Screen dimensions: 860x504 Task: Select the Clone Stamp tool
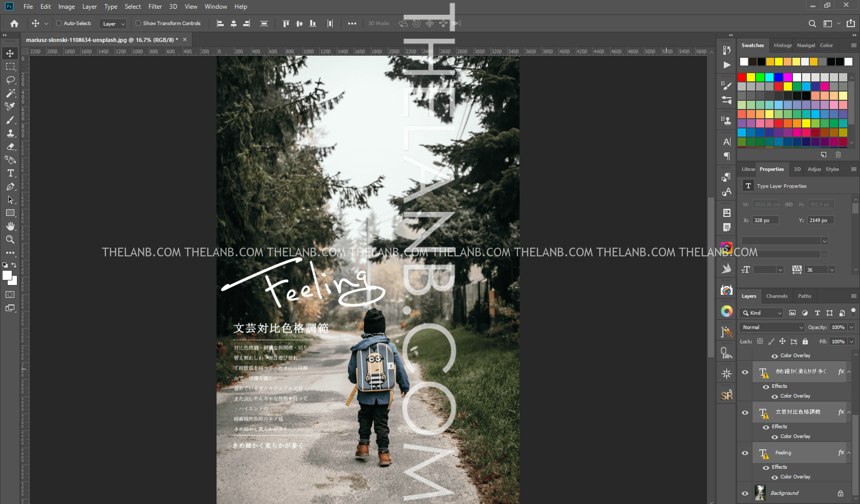(x=10, y=133)
